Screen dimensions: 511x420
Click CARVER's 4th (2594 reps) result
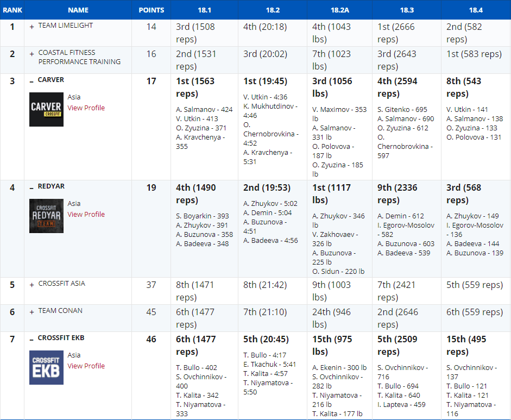click(398, 87)
